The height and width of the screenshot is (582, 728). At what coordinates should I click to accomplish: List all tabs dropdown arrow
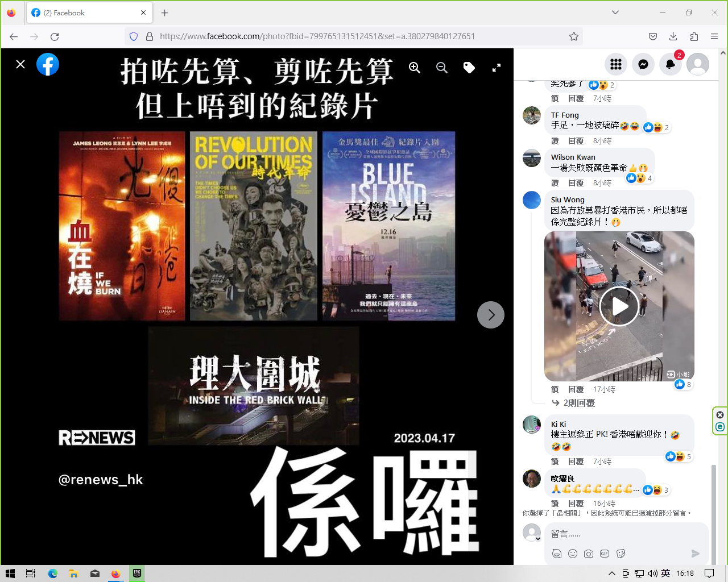(615, 13)
